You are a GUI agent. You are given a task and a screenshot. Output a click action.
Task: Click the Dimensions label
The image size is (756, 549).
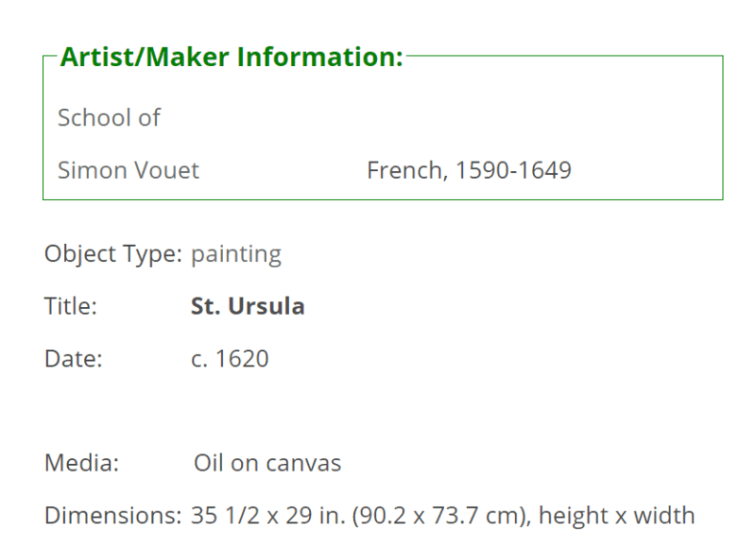(x=113, y=515)
